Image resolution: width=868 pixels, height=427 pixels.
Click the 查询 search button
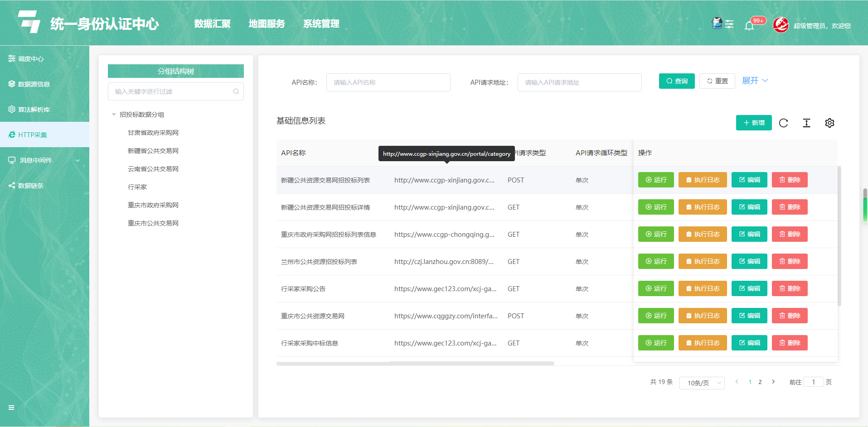(x=677, y=81)
